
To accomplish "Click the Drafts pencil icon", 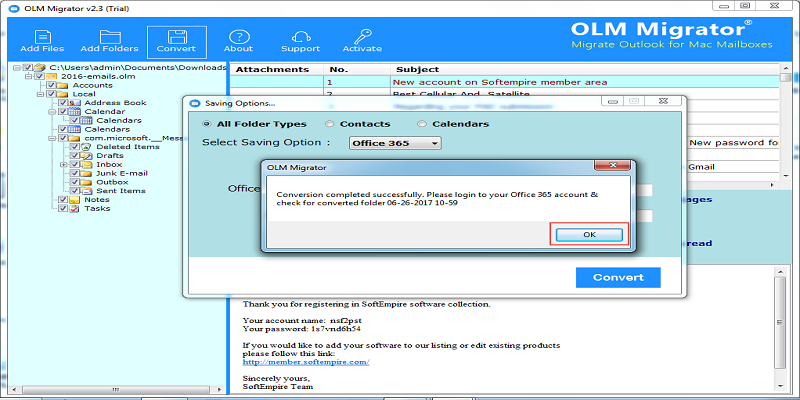I will pos(86,156).
